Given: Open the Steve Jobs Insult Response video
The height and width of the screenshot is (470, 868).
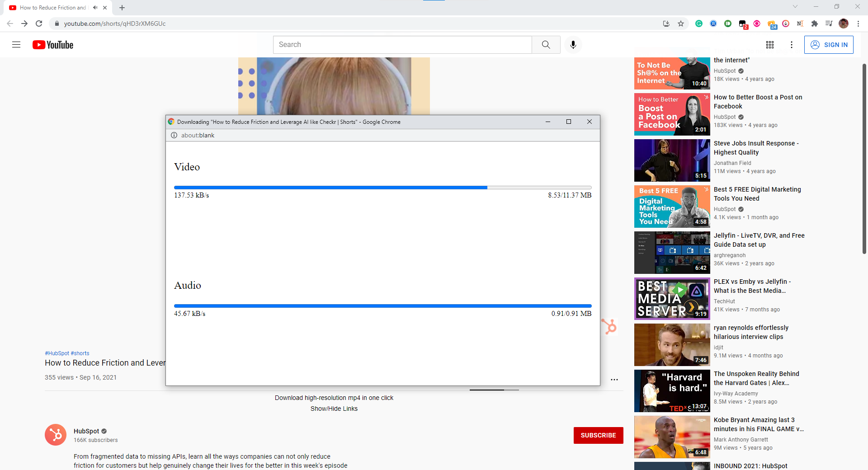Looking at the screenshot, I should (x=756, y=148).
